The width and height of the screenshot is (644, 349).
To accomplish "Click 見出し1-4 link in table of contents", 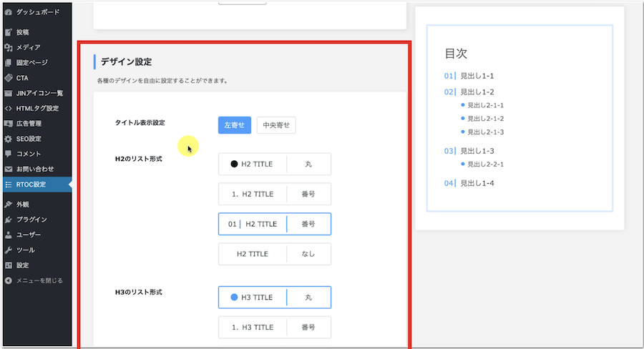I will [x=477, y=183].
